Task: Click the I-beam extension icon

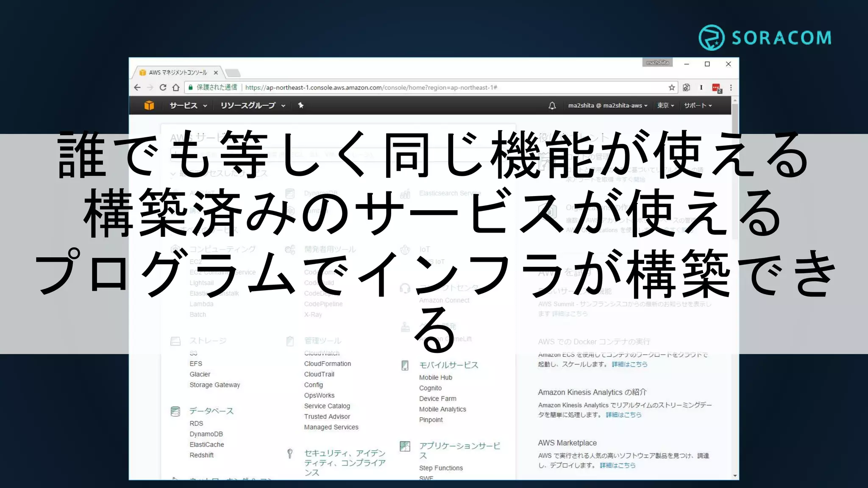Action: coord(701,88)
